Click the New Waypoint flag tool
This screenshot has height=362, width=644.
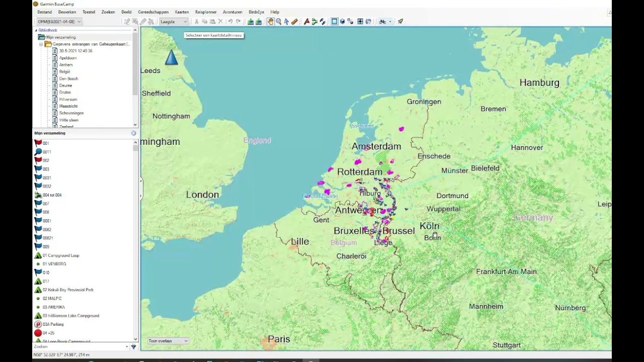click(x=307, y=22)
